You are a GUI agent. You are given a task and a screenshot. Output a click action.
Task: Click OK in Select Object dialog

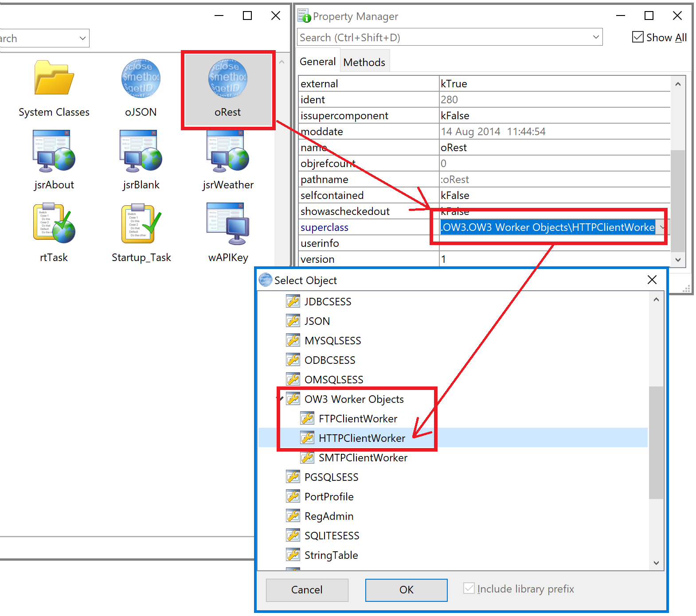coord(406,590)
